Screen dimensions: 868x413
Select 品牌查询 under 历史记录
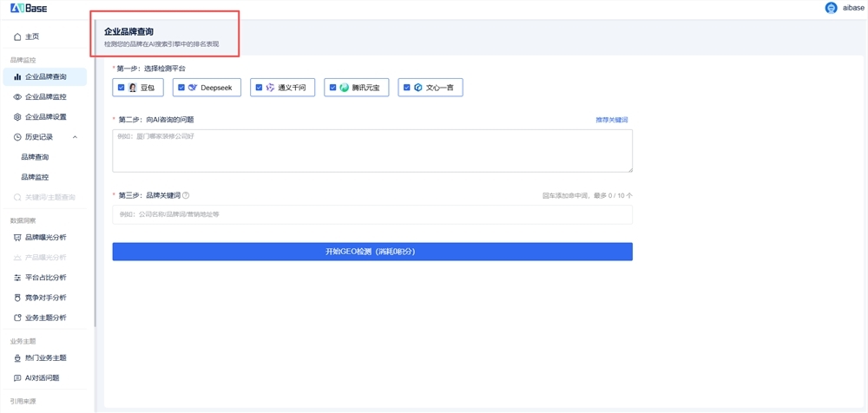pos(35,157)
